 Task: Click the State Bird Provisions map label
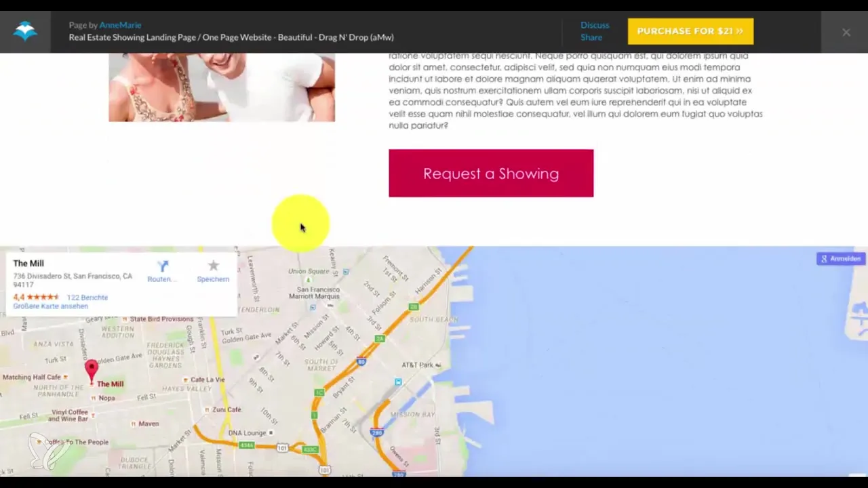(x=161, y=319)
